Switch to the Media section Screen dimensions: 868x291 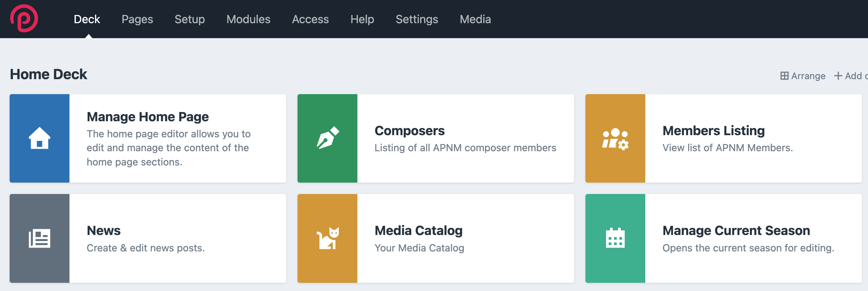[x=475, y=19]
